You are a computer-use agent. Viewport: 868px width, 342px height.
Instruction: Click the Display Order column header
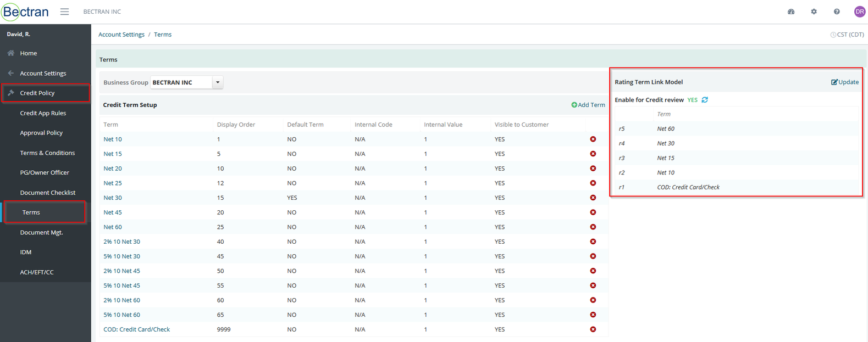[x=236, y=125]
